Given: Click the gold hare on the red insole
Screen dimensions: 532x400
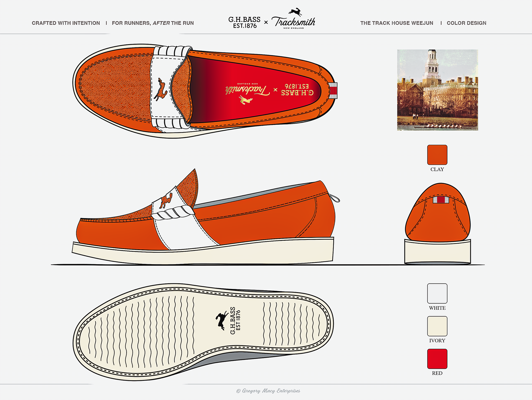Looking at the screenshot, I should [x=246, y=100].
